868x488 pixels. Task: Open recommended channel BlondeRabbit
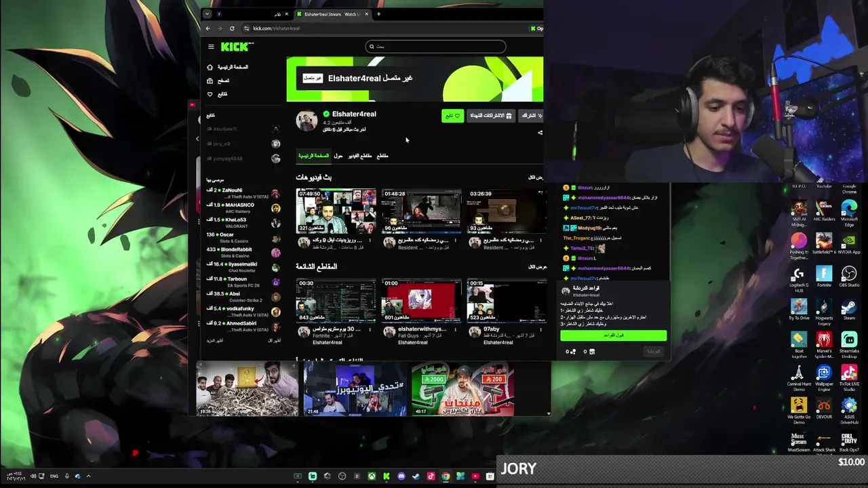tap(243, 253)
